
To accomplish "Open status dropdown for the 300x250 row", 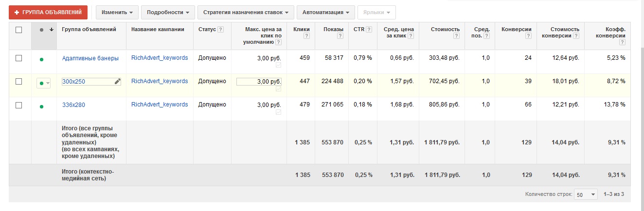I will (44, 83).
